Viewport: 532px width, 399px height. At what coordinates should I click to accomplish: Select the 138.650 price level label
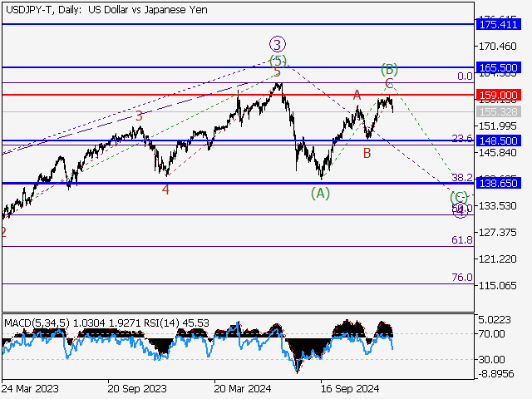click(x=499, y=183)
